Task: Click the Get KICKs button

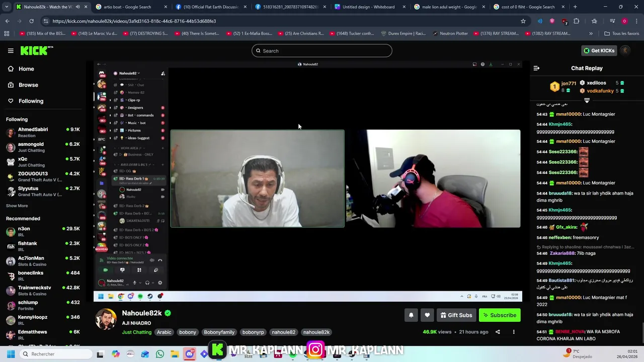Action: click(x=598, y=51)
